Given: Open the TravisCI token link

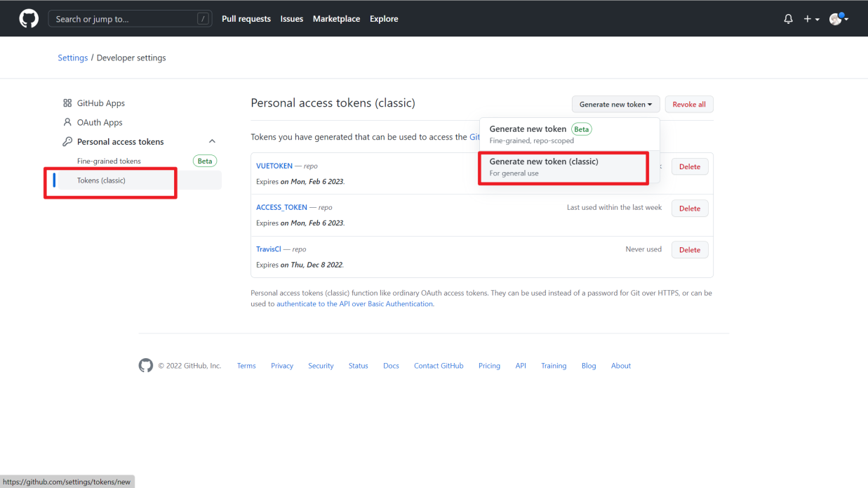Looking at the screenshot, I should [x=269, y=249].
